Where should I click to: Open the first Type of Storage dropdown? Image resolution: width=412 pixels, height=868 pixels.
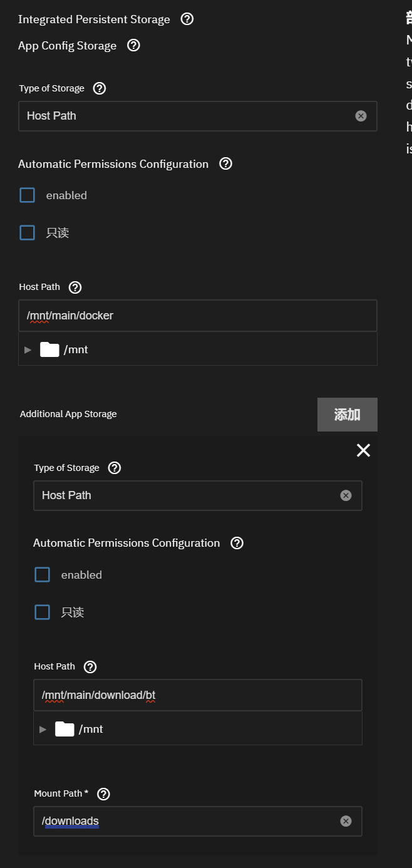pyautogui.click(x=188, y=116)
